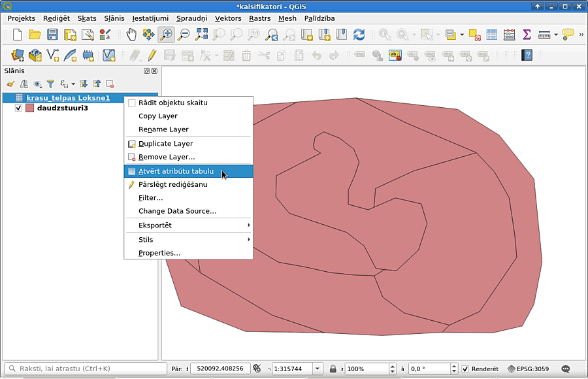Expand the toolbar overflow chevron

[581, 35]
